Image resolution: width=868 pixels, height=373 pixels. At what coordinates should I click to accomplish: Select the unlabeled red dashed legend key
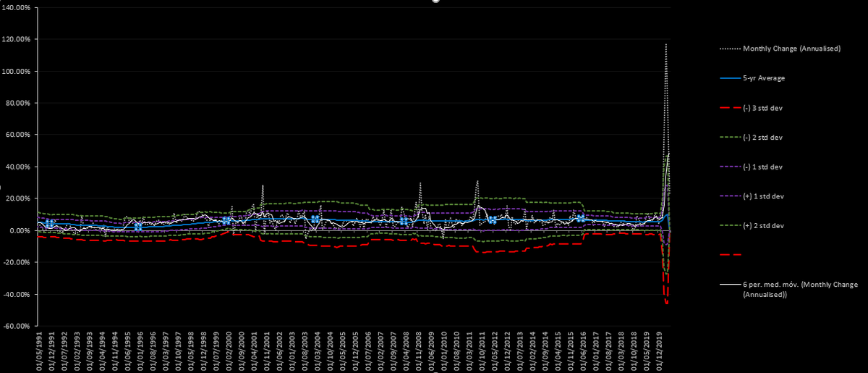point(731,255)
